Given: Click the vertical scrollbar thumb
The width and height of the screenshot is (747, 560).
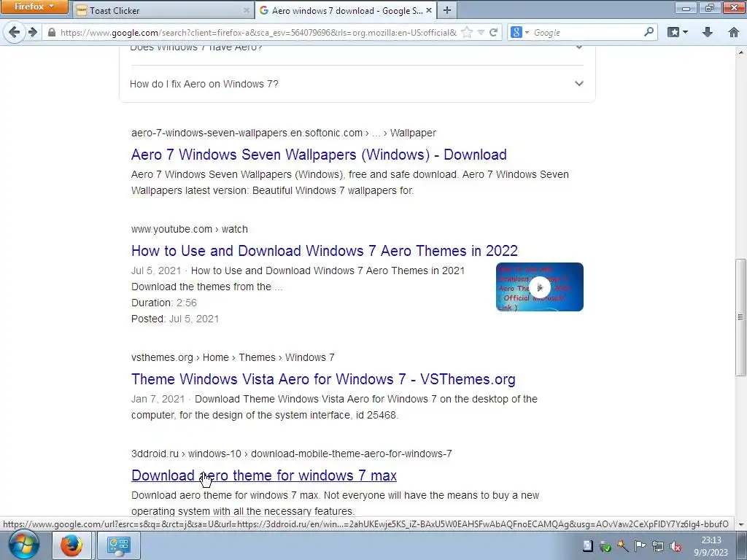Looking at the screenshot, I should click(740, 317).
